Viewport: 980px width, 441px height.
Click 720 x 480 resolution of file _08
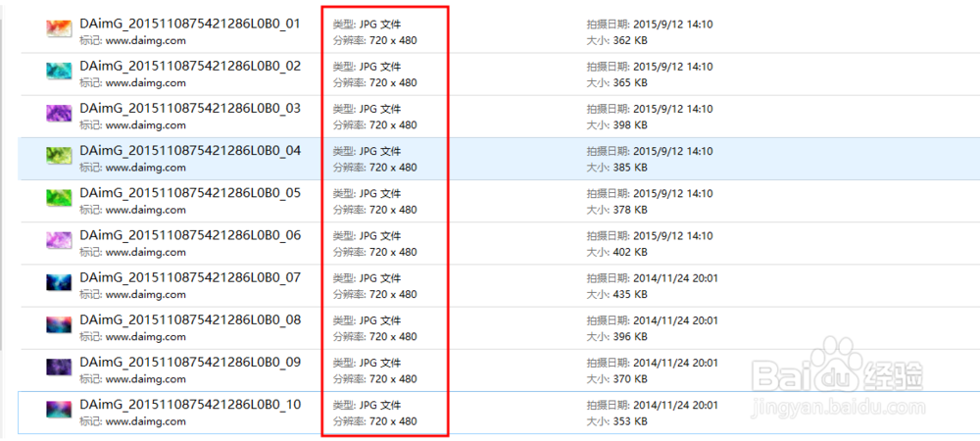point(393,337)
